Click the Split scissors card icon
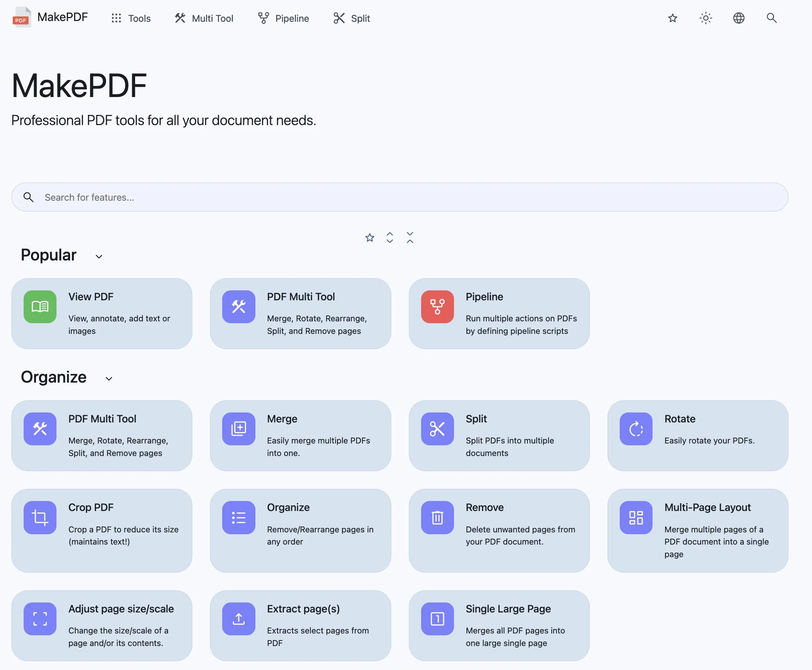Image resolution: width=812 pixels, height=670 pixels. (437, 429)
